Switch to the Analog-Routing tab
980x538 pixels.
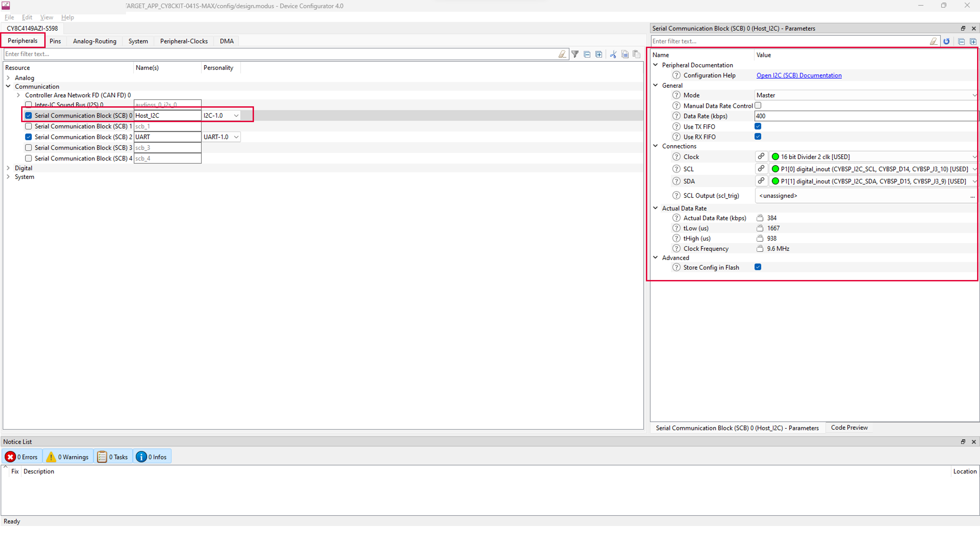point(94,41)
